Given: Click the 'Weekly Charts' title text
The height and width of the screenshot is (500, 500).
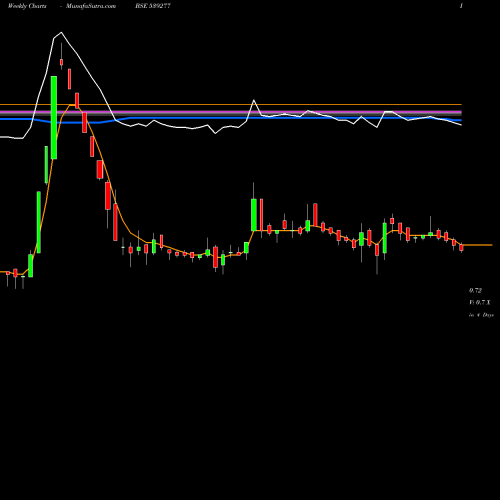Looking at the screenshot, I should pos(27,6).
